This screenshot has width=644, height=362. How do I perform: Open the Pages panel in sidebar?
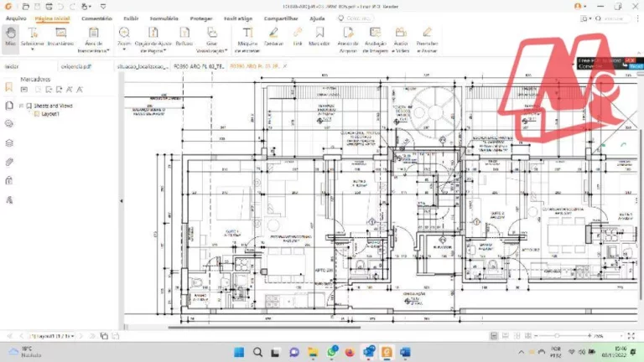point(9,106)
